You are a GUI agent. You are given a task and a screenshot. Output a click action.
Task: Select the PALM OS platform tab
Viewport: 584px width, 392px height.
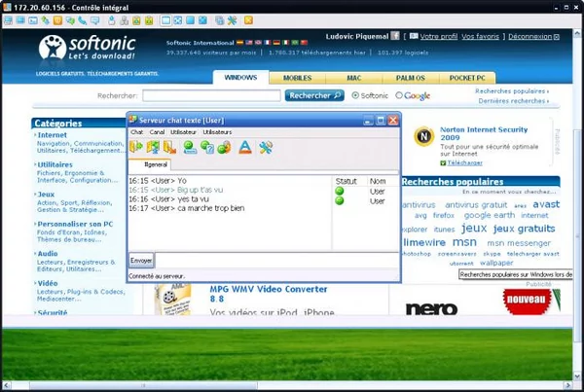point(411,78)
